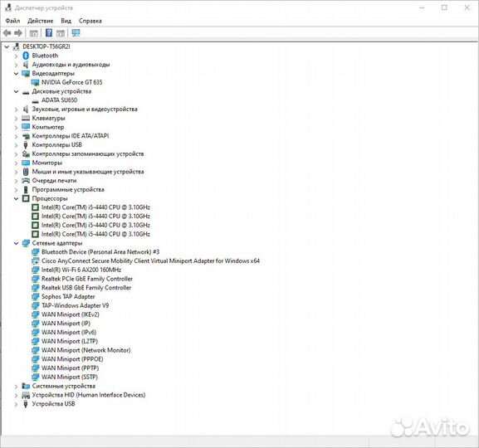Collapse the Сетевые адаптеры category
This screenshot has height=448, width=479.
point(17,243)
